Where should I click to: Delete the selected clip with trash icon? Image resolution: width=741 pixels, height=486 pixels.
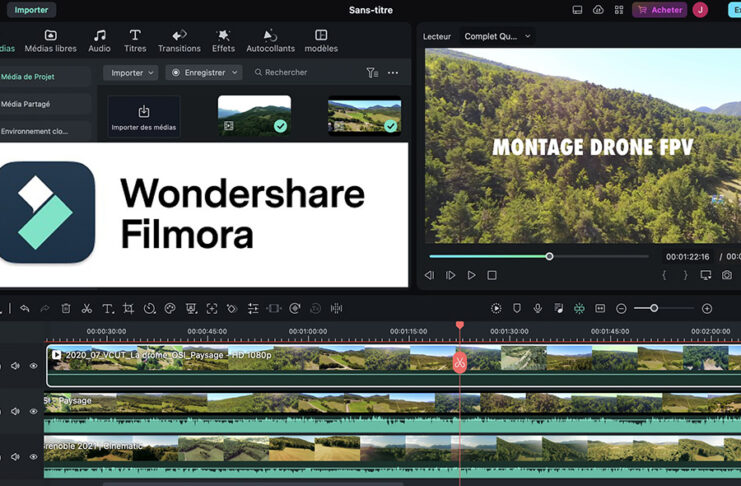(x=66, y=309)
